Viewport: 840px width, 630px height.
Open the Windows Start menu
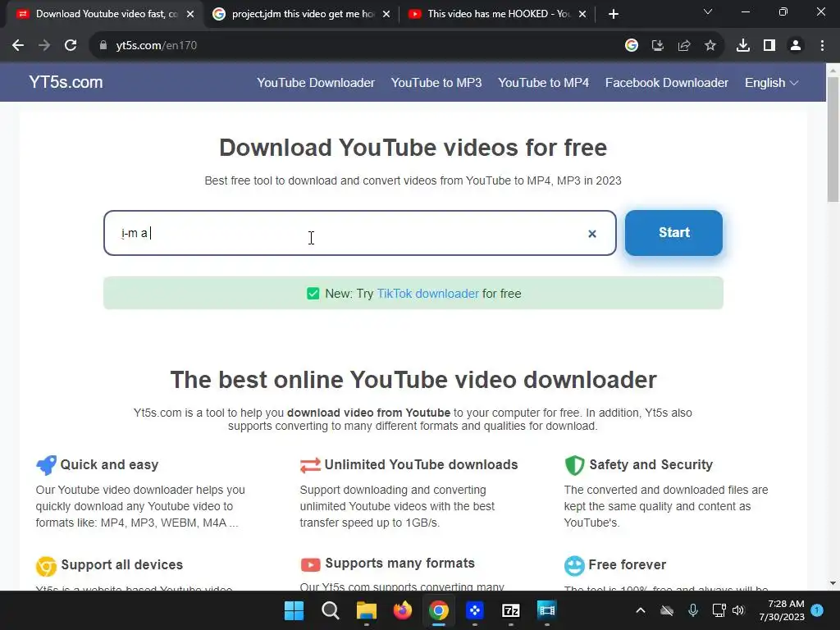(x=294, y=610)
